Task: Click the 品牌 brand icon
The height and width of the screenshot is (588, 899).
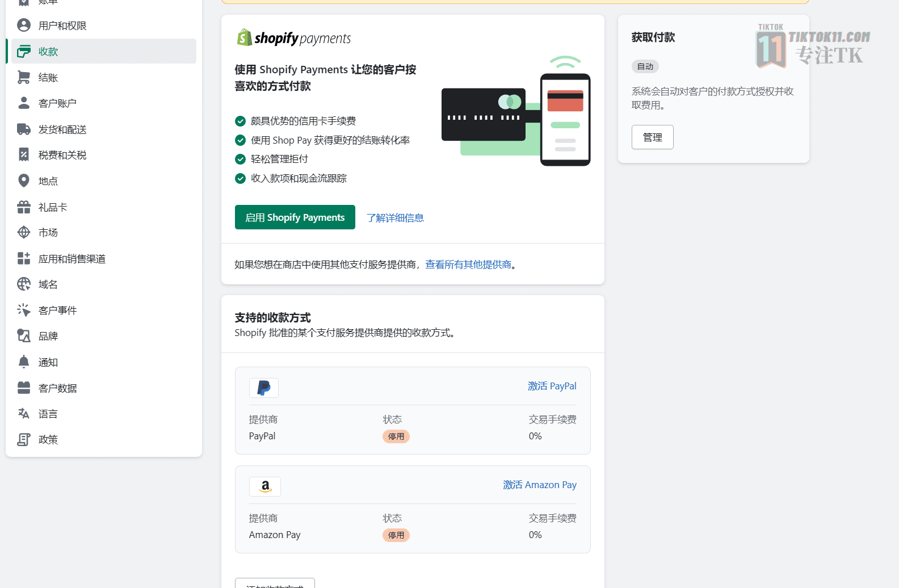Action: pos(24,335)
